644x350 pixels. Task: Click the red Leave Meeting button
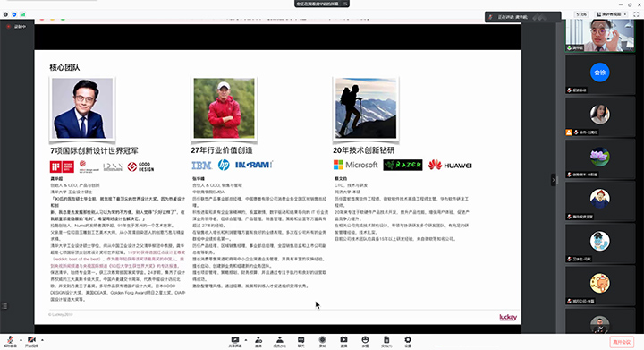point(622,342)
